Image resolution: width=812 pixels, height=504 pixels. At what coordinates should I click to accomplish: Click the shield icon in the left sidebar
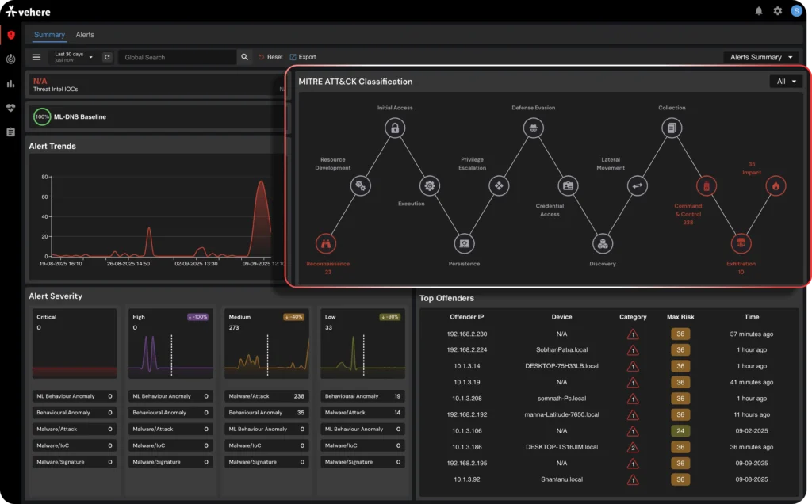pos(10,35)
